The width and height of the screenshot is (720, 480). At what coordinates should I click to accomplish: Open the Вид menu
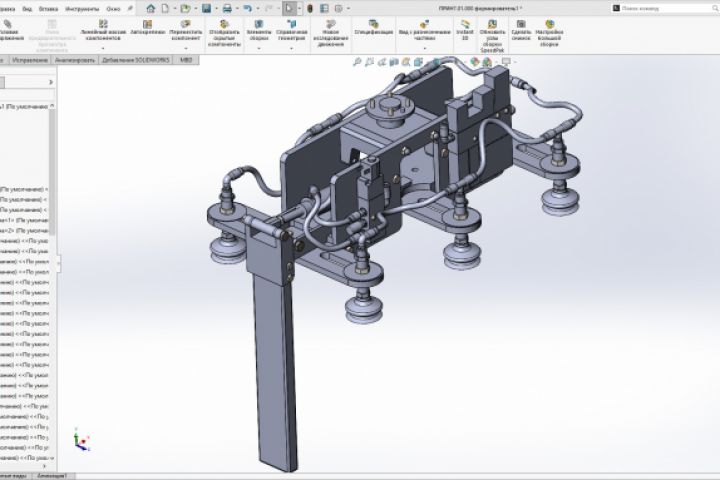click(27, 9)
